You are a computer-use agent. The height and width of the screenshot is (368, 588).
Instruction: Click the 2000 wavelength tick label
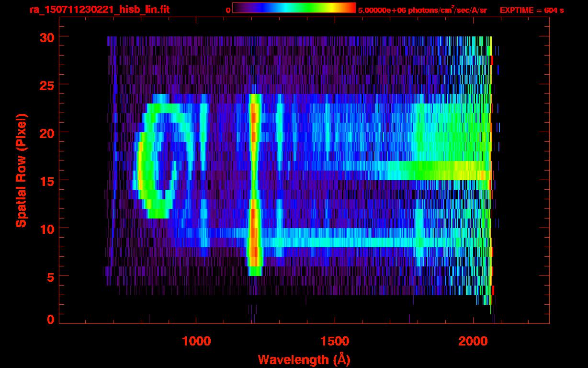click(473, 341)
